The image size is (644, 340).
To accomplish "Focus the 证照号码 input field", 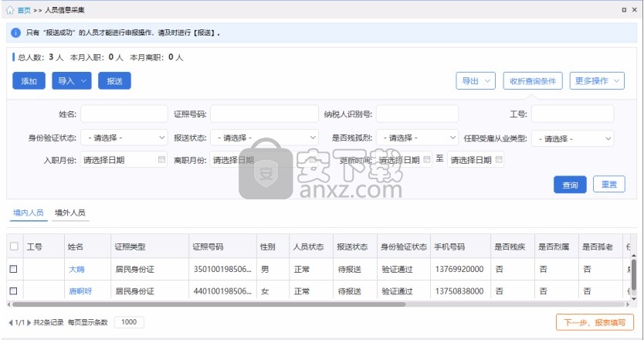I will click(x=265, y=114).
